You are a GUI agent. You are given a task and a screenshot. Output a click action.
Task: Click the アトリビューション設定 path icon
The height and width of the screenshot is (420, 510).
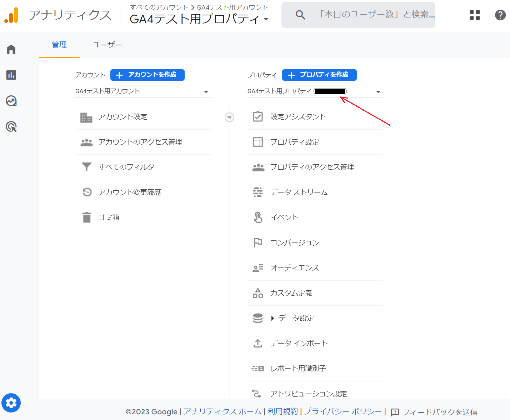click(256, 394)
